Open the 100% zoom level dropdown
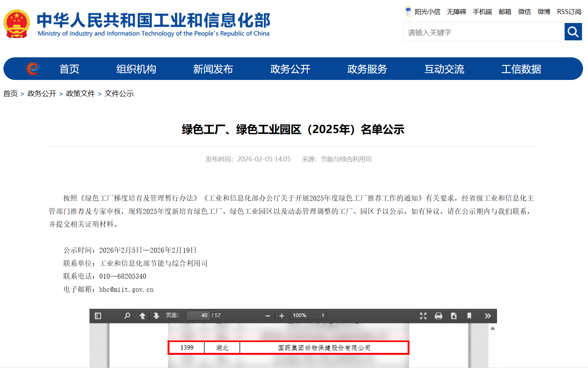 pyautogui.click(x=308, y=316)
